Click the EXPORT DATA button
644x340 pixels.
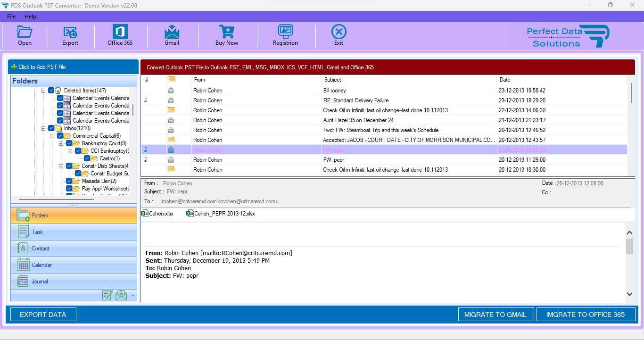coord(43,315)
